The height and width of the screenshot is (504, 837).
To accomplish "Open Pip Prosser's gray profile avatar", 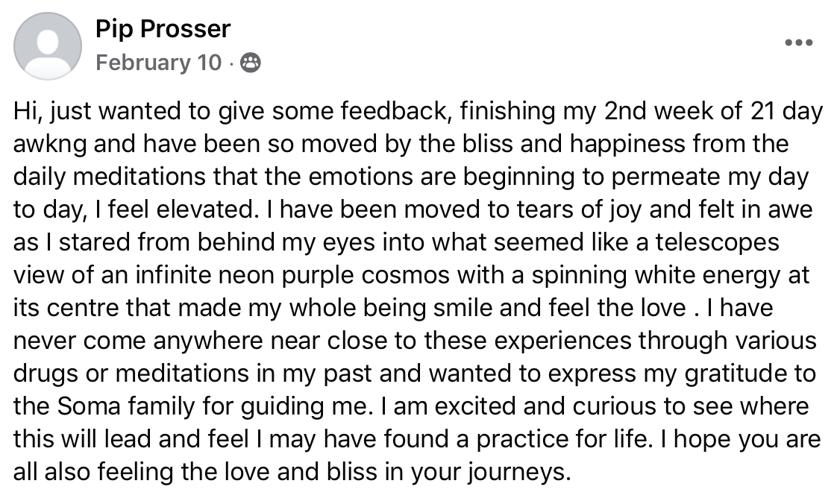I will point(48,46).
